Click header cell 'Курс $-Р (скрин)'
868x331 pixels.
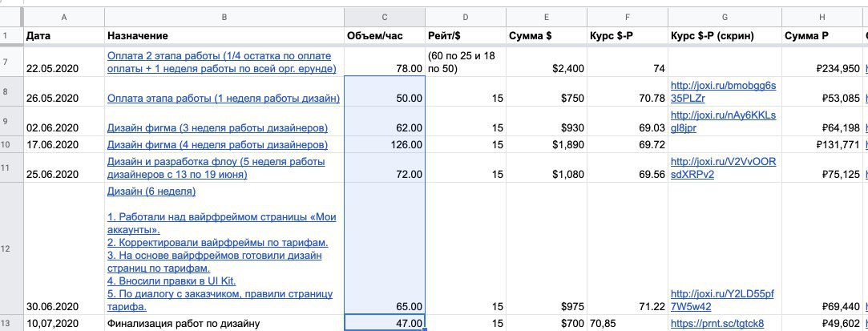(x=724, y=36)
